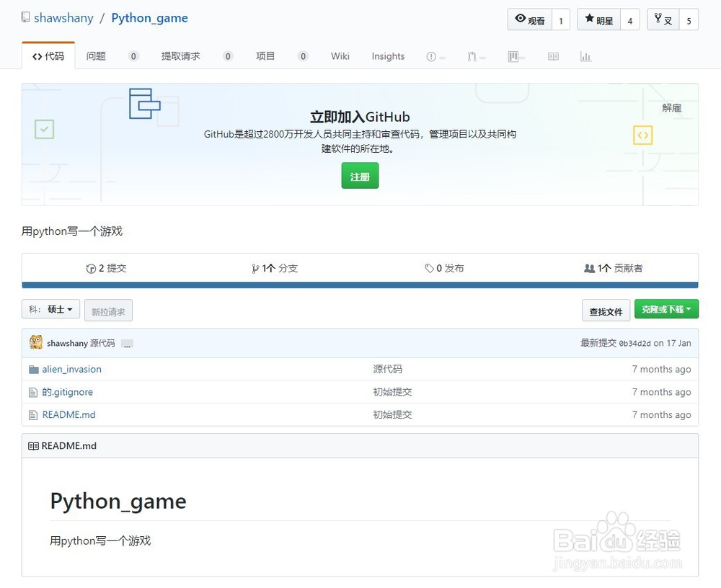721x588 pixels.
Task: Click the faded graph icon in tab bar
Action: click(x=585, y=56)
